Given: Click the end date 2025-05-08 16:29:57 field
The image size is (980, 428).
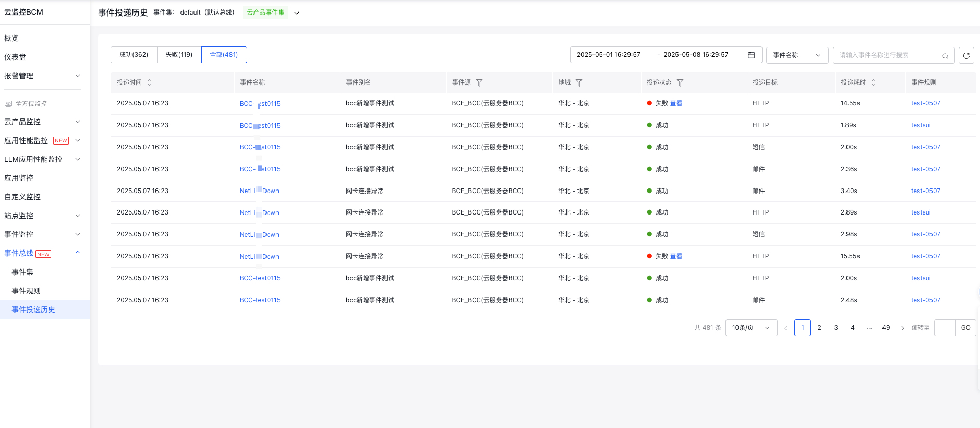Looking at the screenshot, I should pyautogui.click(x=696, y=55).
